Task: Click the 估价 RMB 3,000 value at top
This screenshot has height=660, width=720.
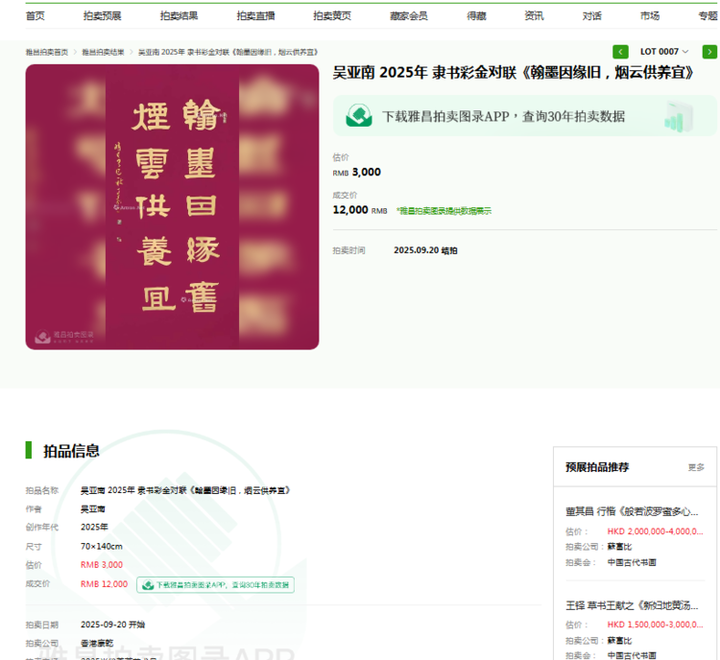Action: [x=357, y=172]
